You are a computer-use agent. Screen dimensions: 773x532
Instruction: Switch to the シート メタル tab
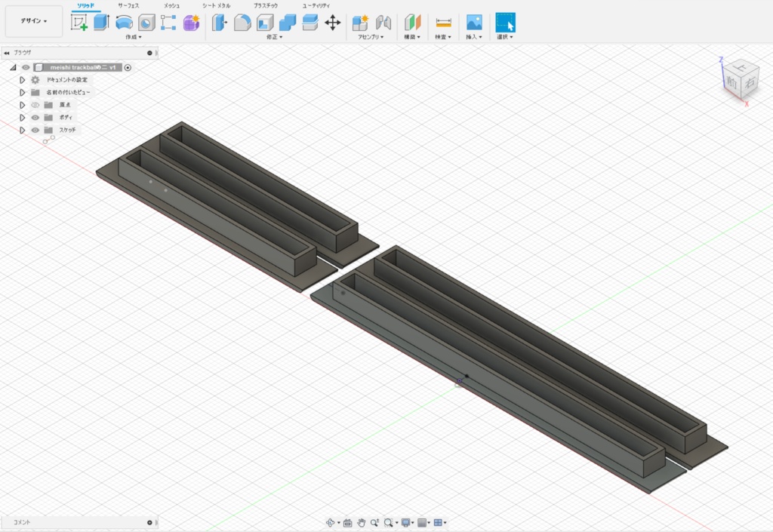point(216,5)
